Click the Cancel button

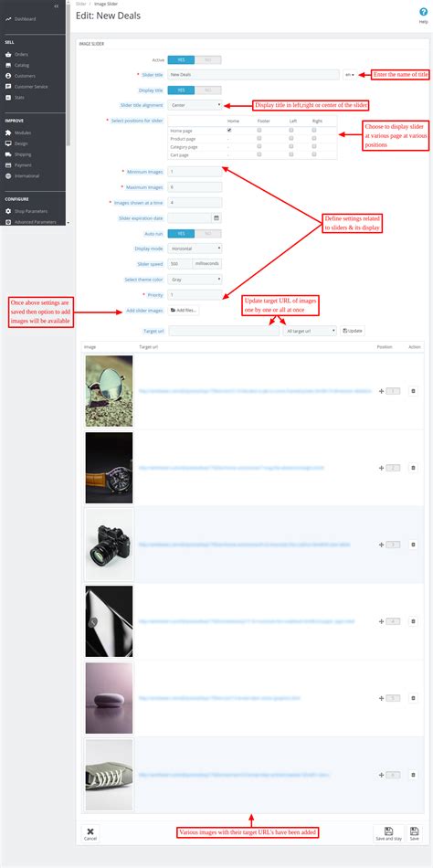(90, 833)
